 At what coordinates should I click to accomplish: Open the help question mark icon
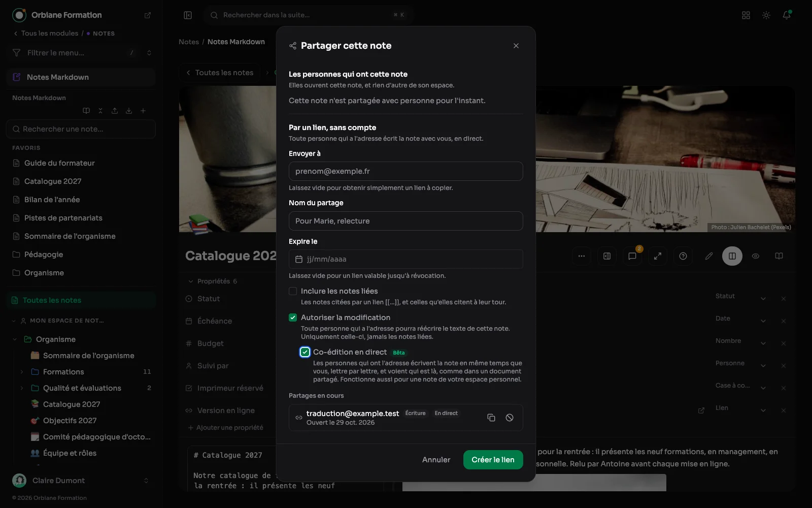(683, 256)
